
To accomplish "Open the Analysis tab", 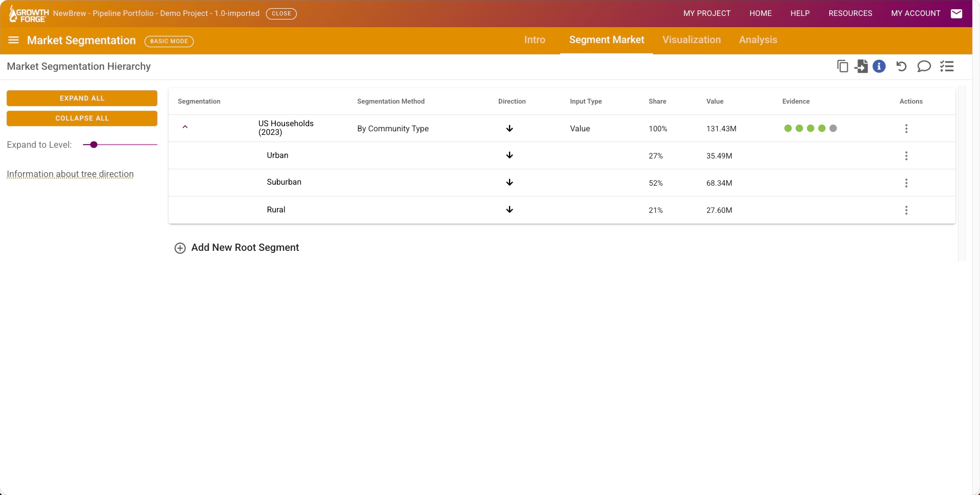I will [758, 40].
